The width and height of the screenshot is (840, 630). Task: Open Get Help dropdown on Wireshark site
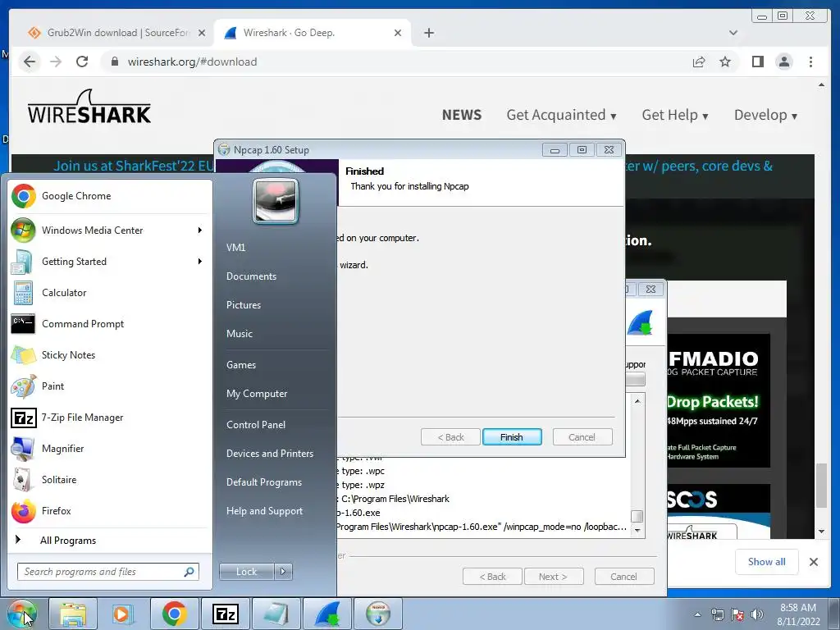pos(675,115)
